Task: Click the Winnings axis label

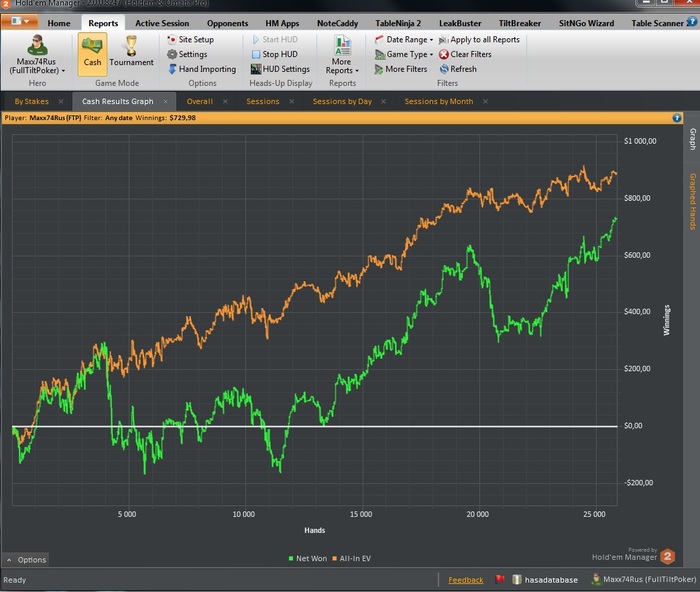Action: [667, 320]
